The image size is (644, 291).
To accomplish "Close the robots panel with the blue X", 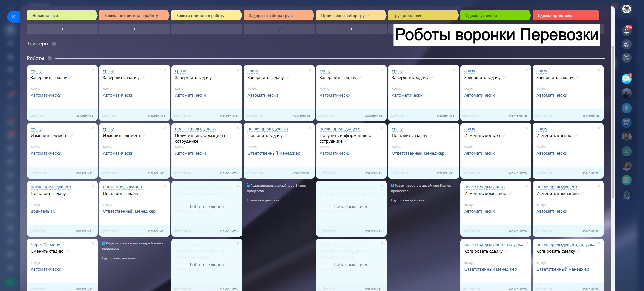I will (x=13, y=17).
